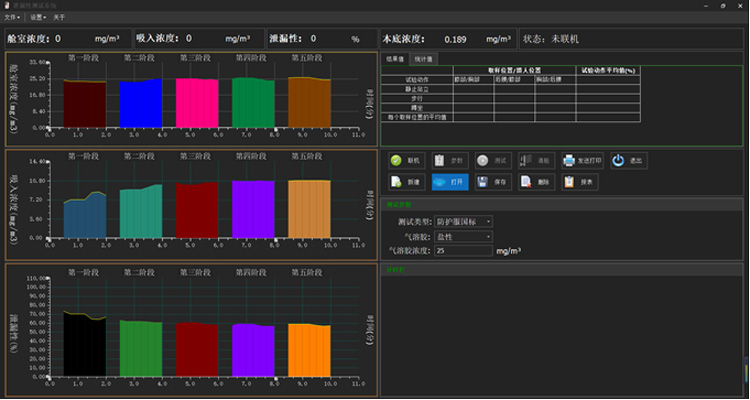
Task: Open the 文件 (File) menu
Action: point(11,17)
